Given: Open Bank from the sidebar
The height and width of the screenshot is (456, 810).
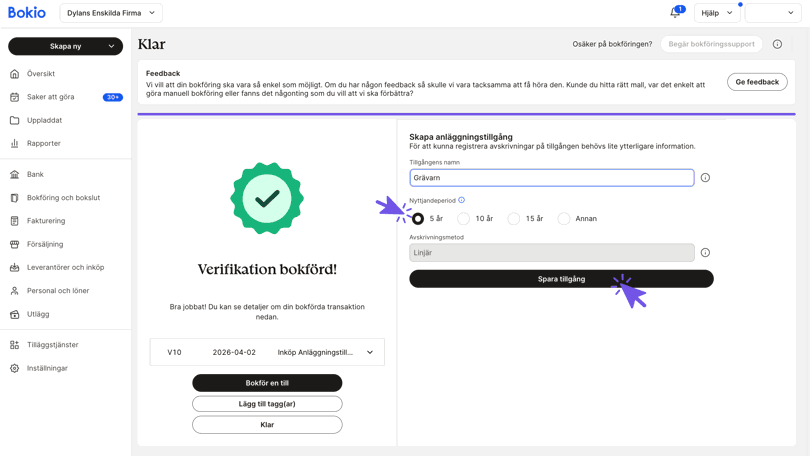Looking at the screenshot, I should click(35, 174).
